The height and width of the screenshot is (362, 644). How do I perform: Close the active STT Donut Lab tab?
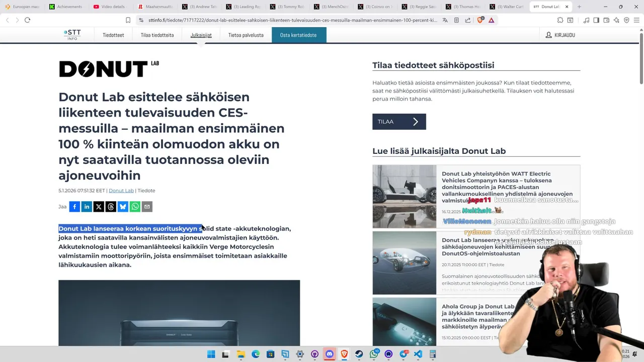pyautogui.click(x=567, y=7)
